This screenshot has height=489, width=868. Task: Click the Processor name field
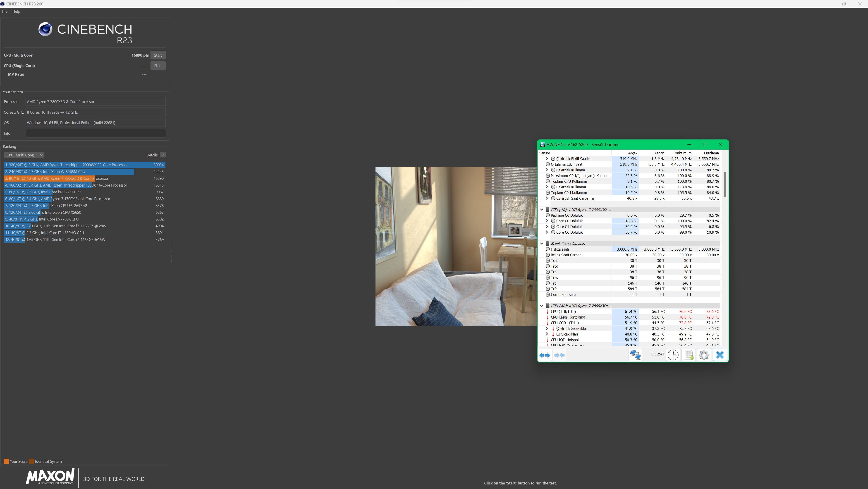(x=96, y=102)
